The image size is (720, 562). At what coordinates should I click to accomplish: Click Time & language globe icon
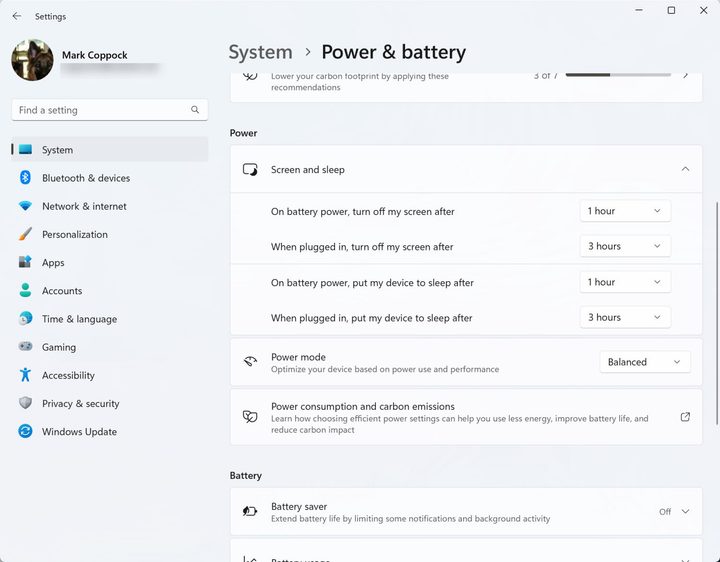coord(25,319)
